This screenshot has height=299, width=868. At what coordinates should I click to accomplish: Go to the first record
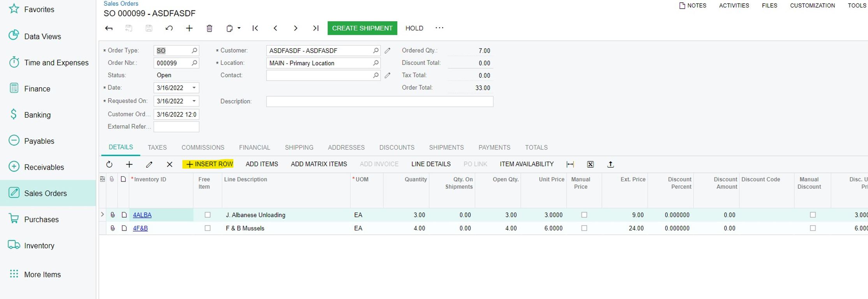pos(255,28)
